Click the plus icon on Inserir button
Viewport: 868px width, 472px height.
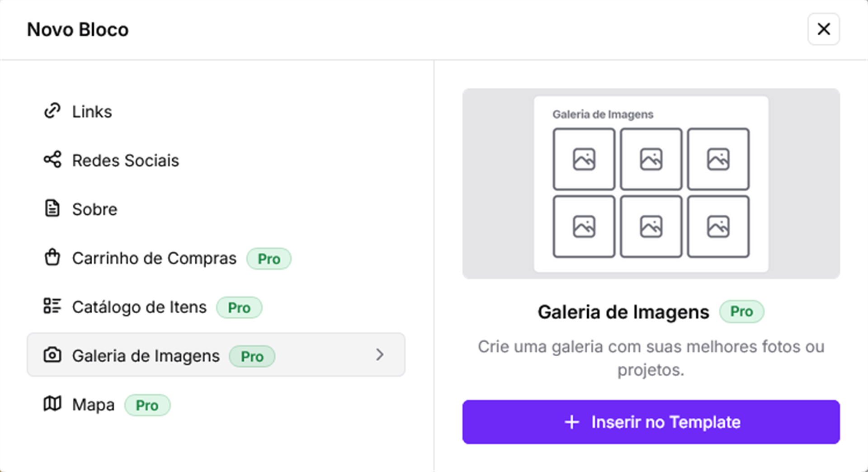(x=572, y=422)
